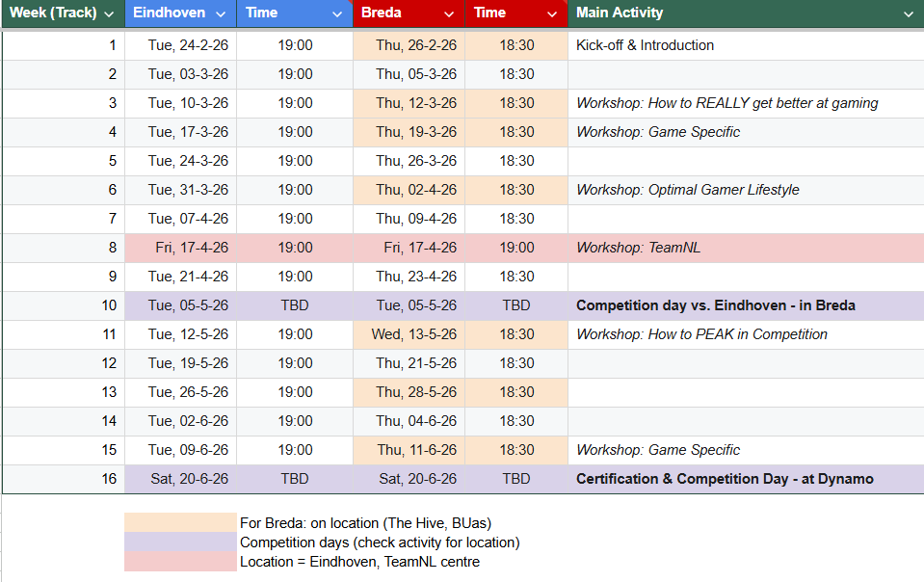Image resolution: width=924 pixels, height=582 pixels.
Task: Select the 'Kick-off & Introduction' cell
Action: tap(746, 45)
